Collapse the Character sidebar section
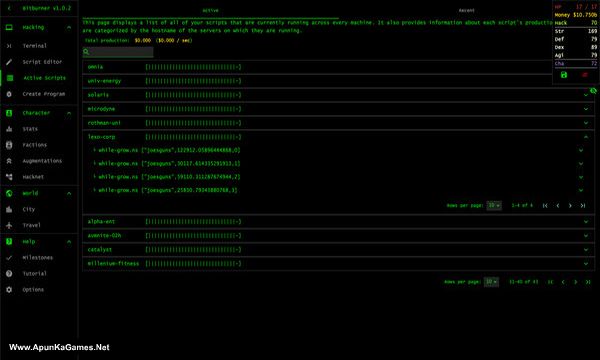Viewport: 600px width, 360px height. click(69, 113)
